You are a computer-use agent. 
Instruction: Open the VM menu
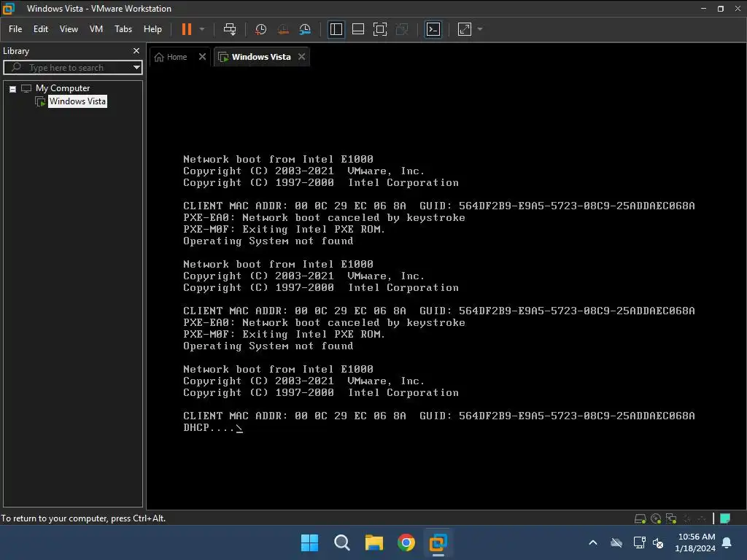[96, 29]
